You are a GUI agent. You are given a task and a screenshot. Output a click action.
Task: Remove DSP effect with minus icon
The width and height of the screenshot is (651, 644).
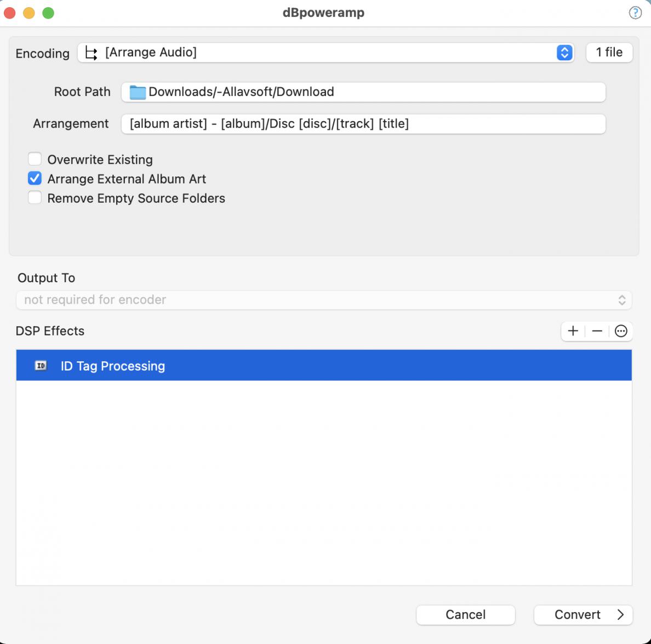point(597,331)
